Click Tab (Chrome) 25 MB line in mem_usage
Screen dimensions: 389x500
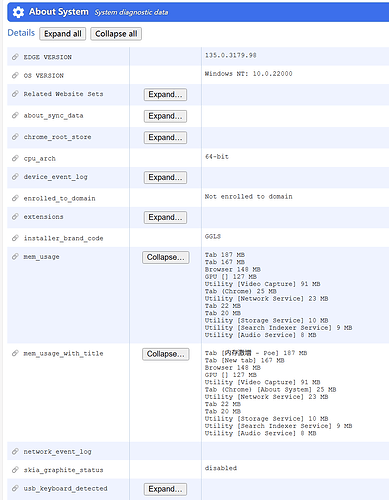click(241, 291)
